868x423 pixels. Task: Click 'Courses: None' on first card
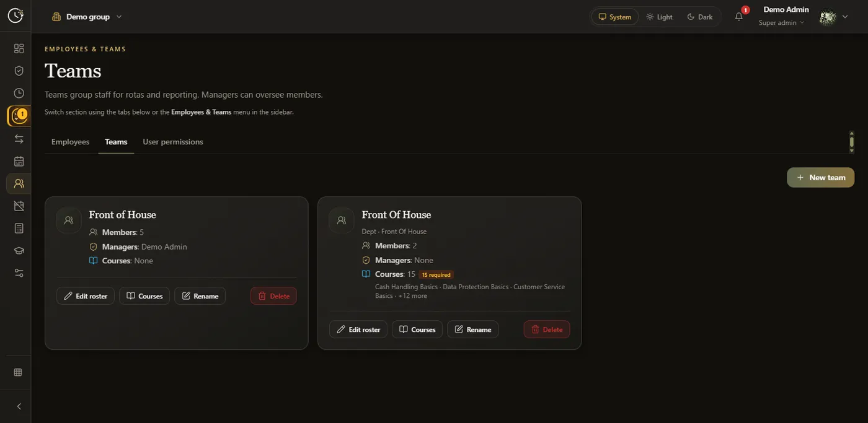pos(128,261)
